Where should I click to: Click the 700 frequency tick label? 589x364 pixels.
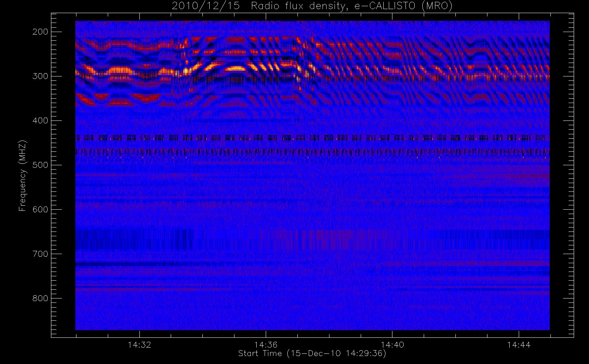point(40,254)
